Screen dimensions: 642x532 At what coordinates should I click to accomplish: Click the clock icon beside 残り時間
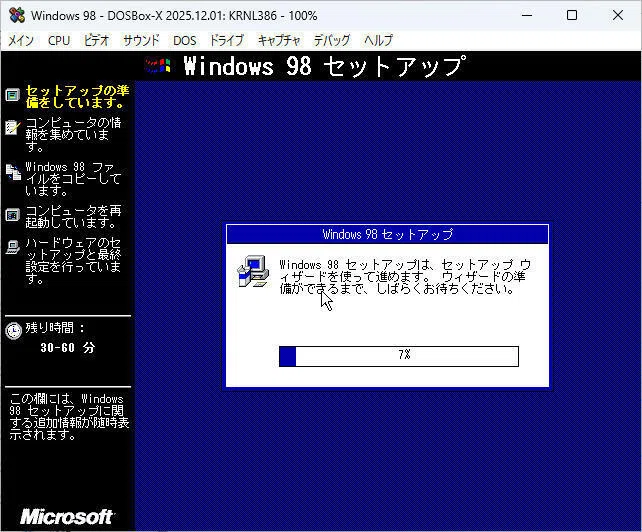(x=14, y=331)
